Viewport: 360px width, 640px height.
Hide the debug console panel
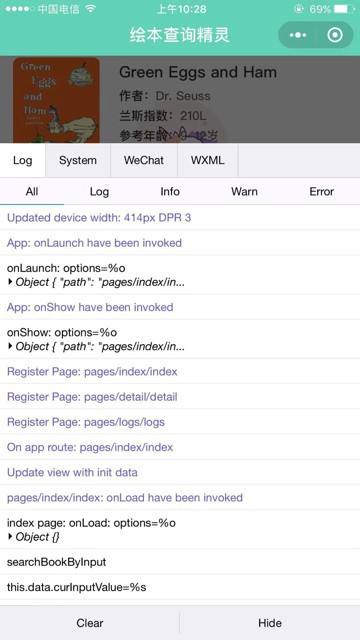270,623
